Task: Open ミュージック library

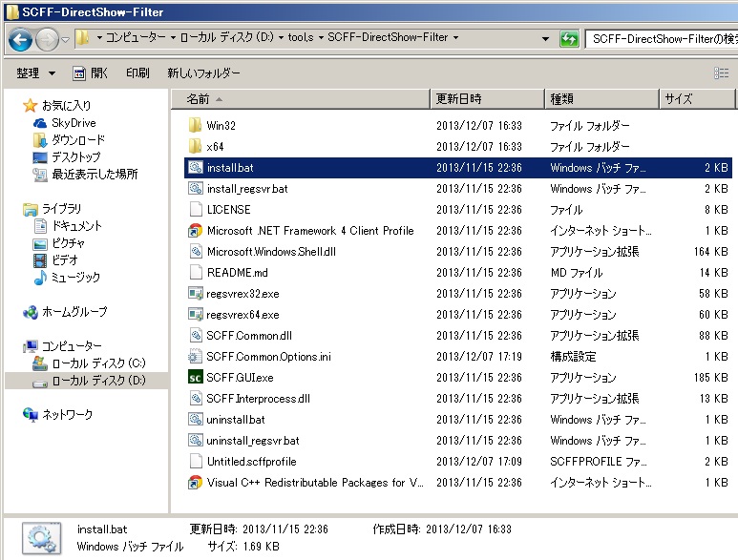Action: pyautogui.click(x=75, y=278)
